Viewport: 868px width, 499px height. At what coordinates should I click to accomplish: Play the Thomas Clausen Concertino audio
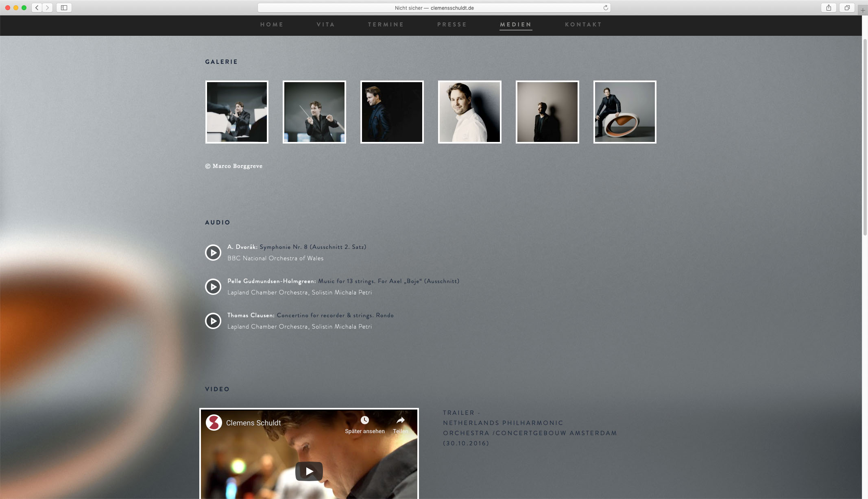click(x=213, y=321)
